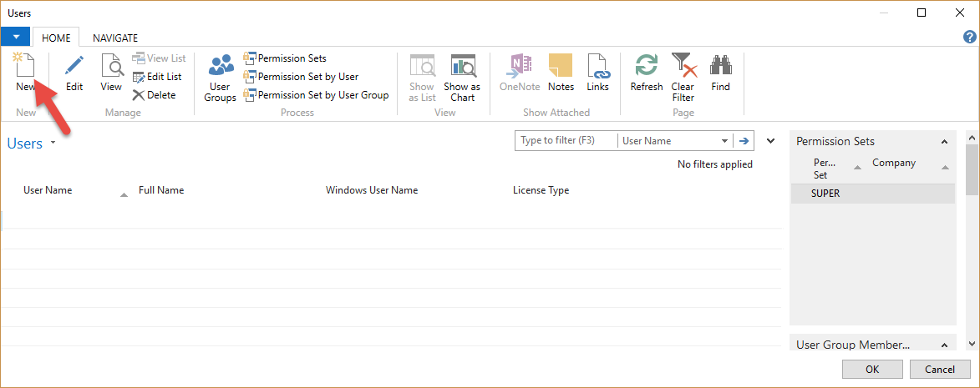Click the Type to filter input box
The image size is (980, 388).
tap(566, 141)
